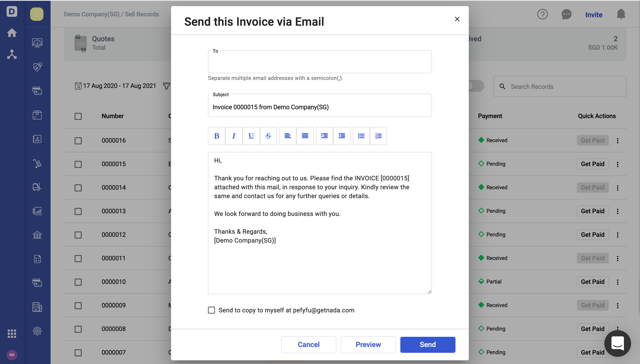The height and width of the screenshot is (364, 640).
Task: Click the Send button
Action: pyautogui.click(x=427, y=345)
